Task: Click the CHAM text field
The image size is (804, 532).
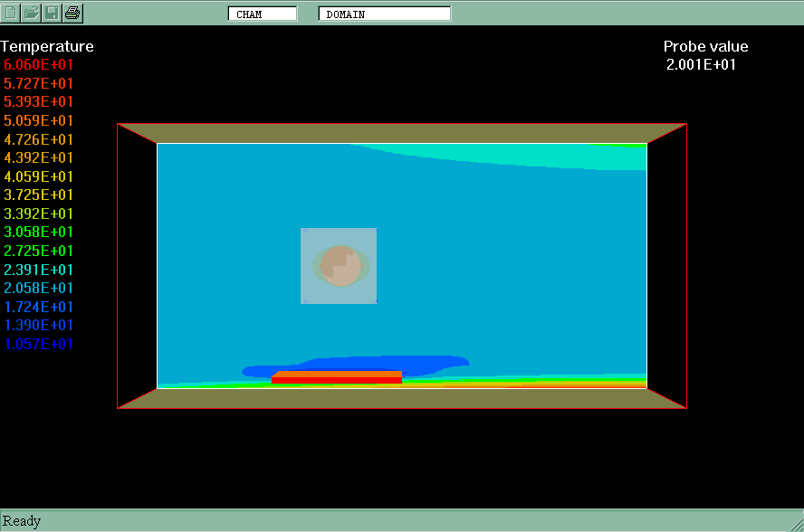Action: click(x=262, y=14)
